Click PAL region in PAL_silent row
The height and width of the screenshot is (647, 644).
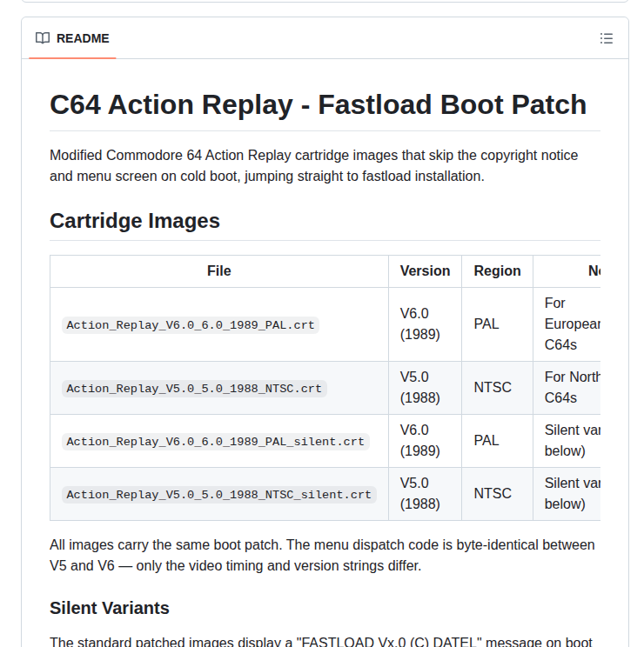pyautogui.click(x=486, y=441)
